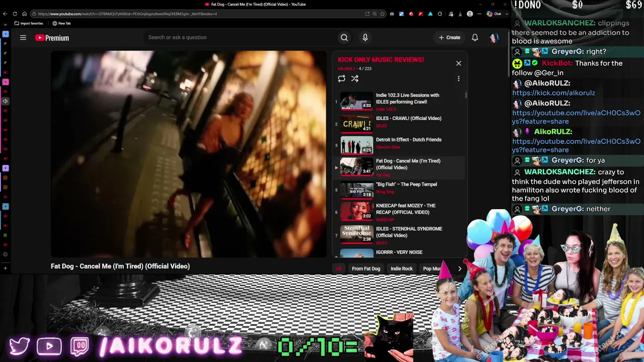Open browser downloads
This screenshot has width=644, height=362.
coord(460,14)
